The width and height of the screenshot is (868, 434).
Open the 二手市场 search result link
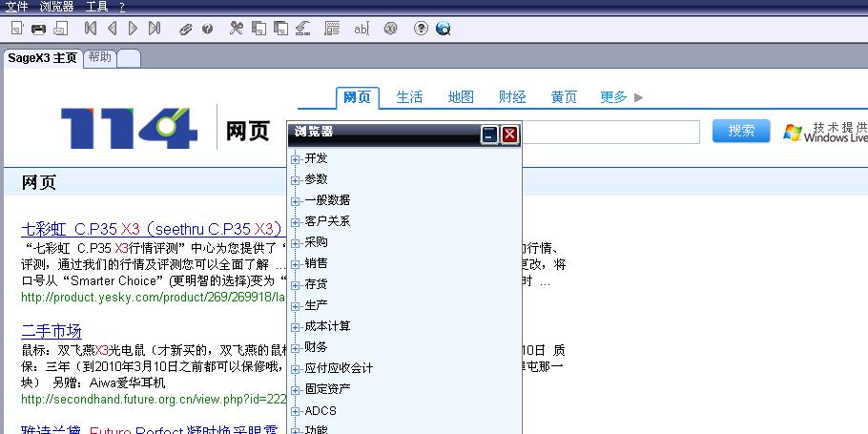point(51,331)
